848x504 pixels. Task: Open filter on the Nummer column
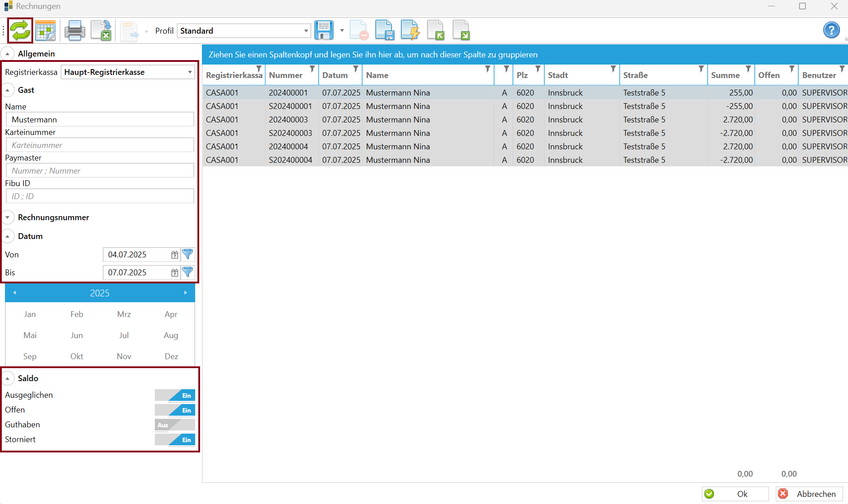pos(312,69)
